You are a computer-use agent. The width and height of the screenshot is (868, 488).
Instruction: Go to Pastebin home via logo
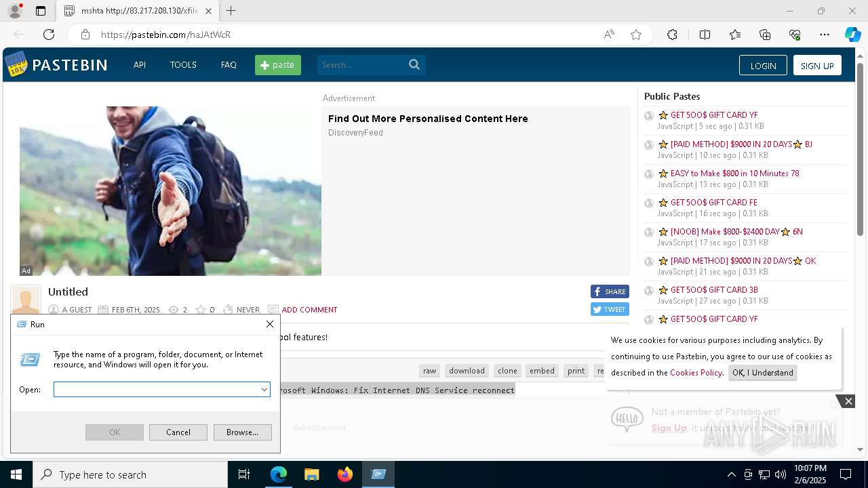(x=56, y=65)
